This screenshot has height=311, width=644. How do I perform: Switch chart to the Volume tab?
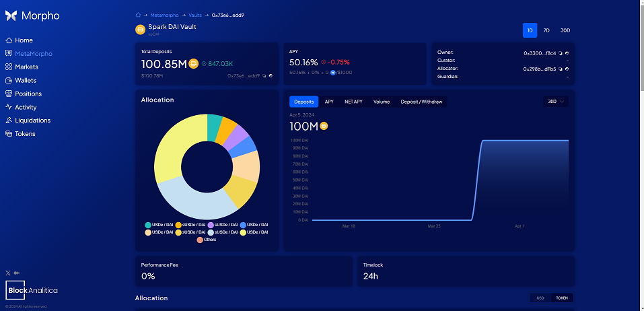pyautogui.click(x=382, y=102)
